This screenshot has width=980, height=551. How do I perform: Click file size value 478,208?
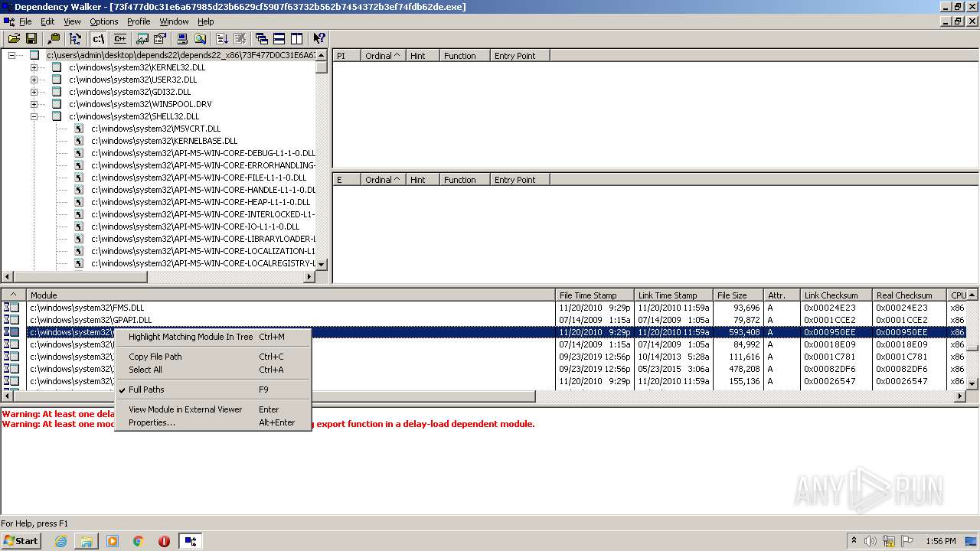744,369
